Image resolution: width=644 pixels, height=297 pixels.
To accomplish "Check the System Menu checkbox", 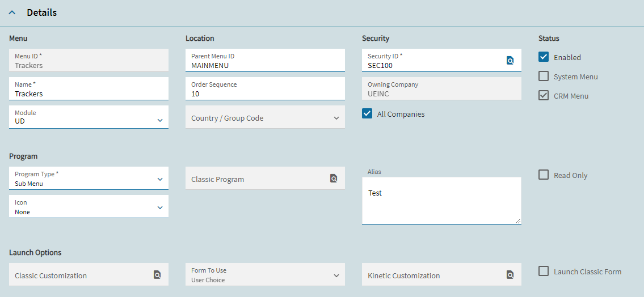I will tap(544, 77).
